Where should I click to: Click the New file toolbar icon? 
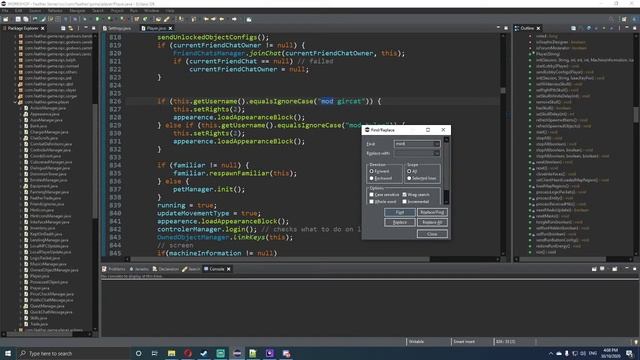[x=6, y=19]
